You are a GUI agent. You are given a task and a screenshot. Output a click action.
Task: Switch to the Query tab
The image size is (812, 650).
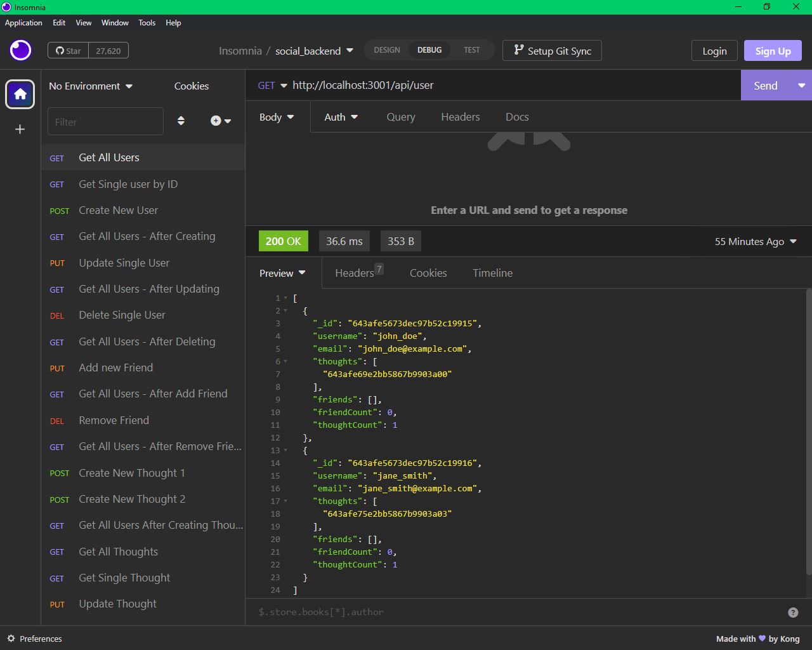click(x=401, y=117)
